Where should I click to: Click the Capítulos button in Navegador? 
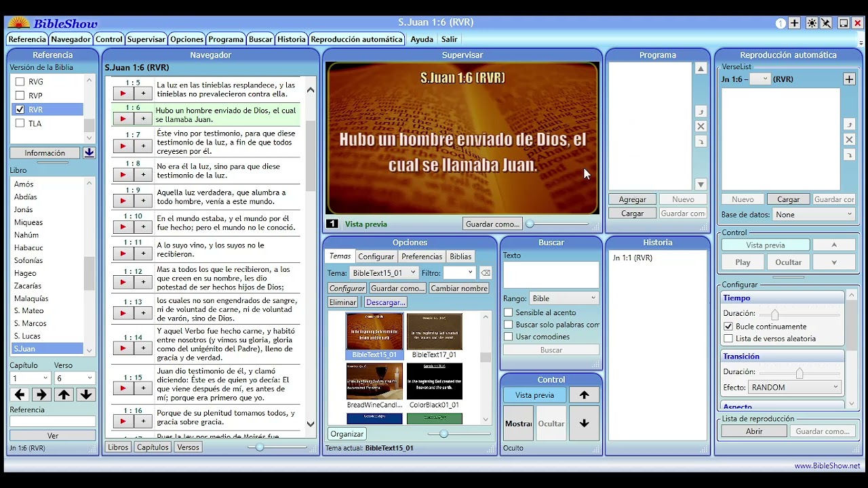coord(153,447)
